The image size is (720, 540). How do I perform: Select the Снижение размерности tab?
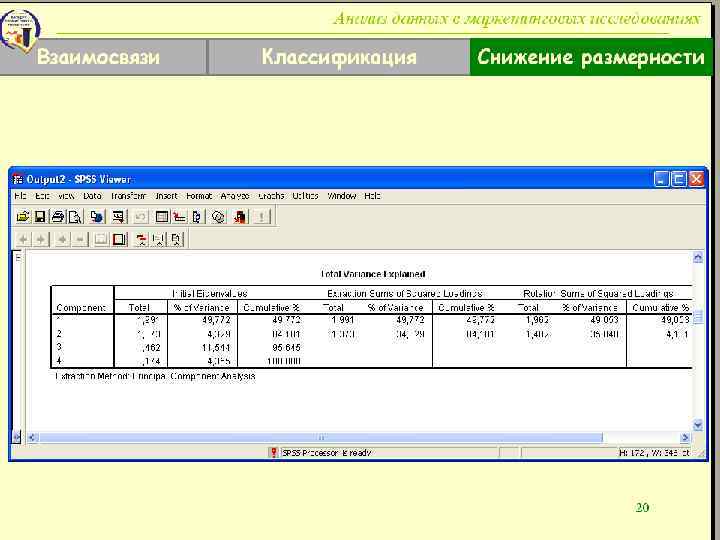[591, 57]
